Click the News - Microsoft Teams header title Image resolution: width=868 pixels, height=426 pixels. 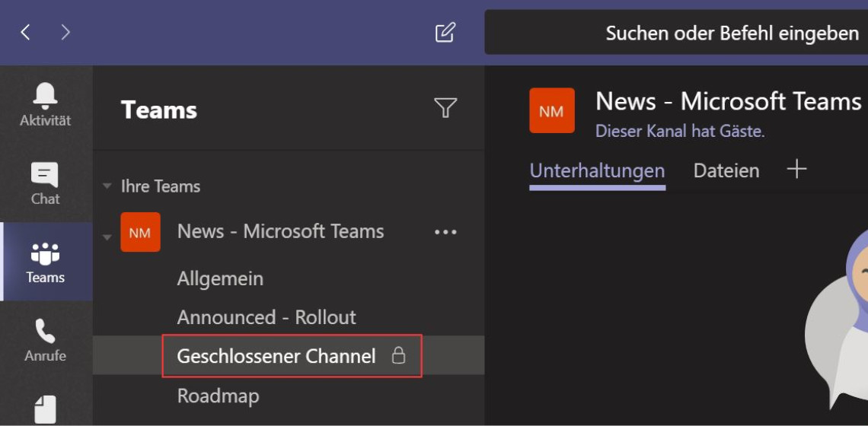click(x=729, y=101)
